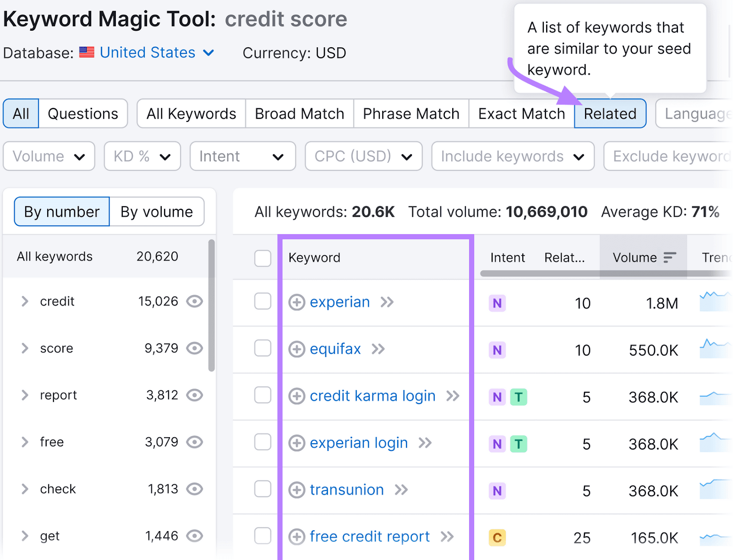733x560 pixels.
Task: Click N intent badge in transunion row
Action: click(497, 491)
